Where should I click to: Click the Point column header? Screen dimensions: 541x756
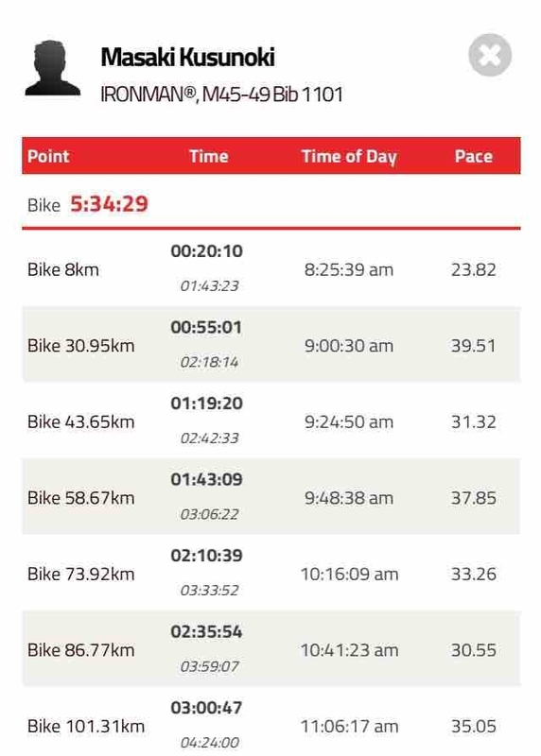click(x=48, y=156)
